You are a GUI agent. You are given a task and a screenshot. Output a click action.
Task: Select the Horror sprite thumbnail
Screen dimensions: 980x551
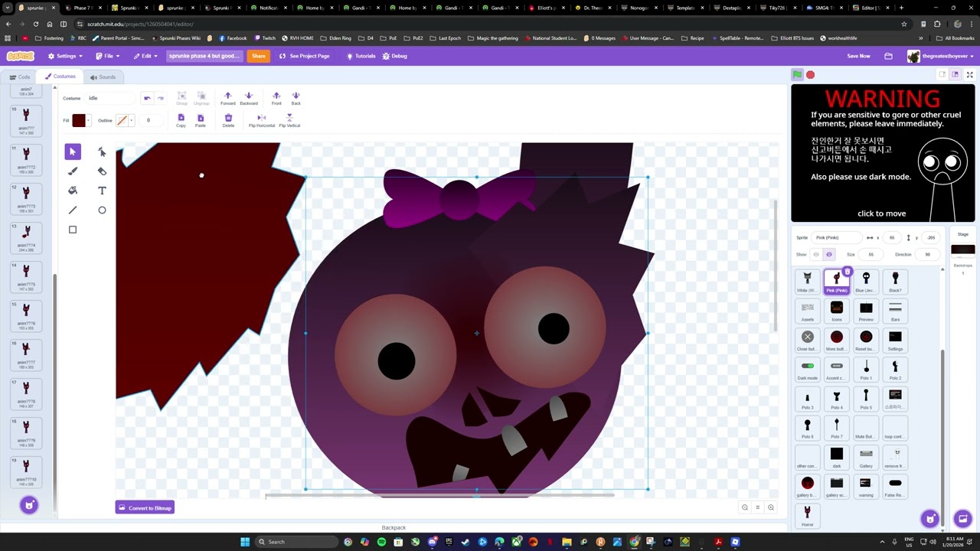[x=808, y=516]
